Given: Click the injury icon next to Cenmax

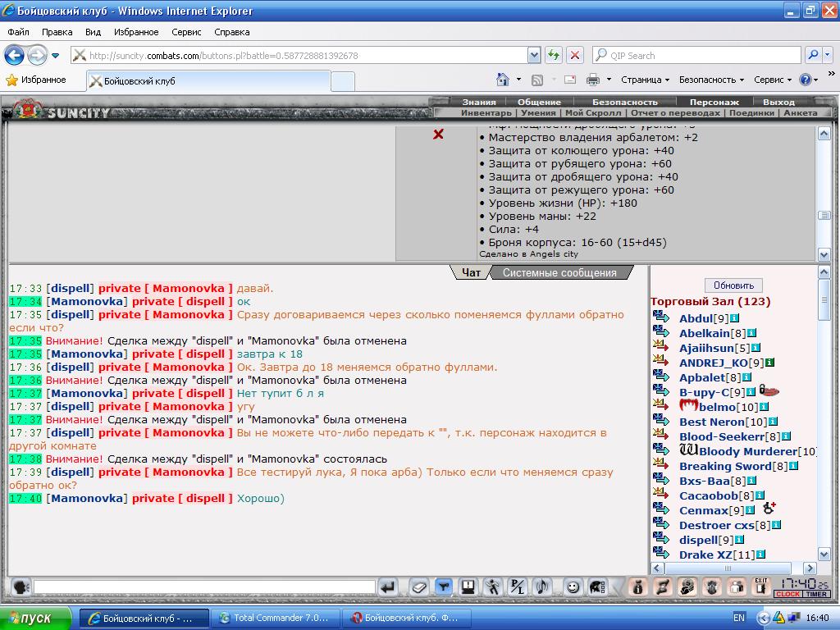Looking at the screenshot, I should [769, 508].
